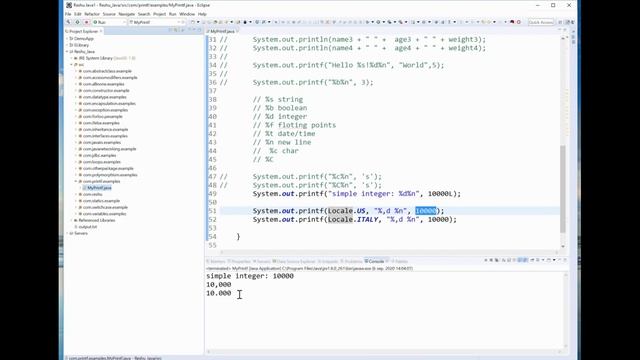This screenshot has width=640, height=360.
Task: Select MyPrintf.java in Project Explorer
Action: 99,188
